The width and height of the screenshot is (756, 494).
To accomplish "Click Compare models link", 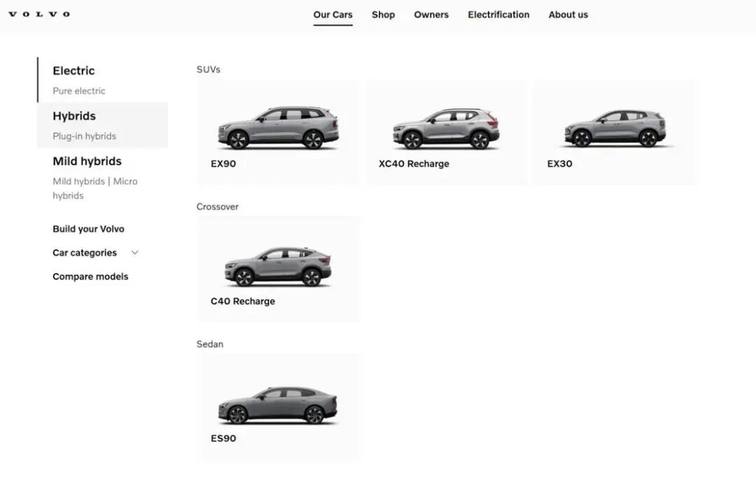I will tap(90, 277).
